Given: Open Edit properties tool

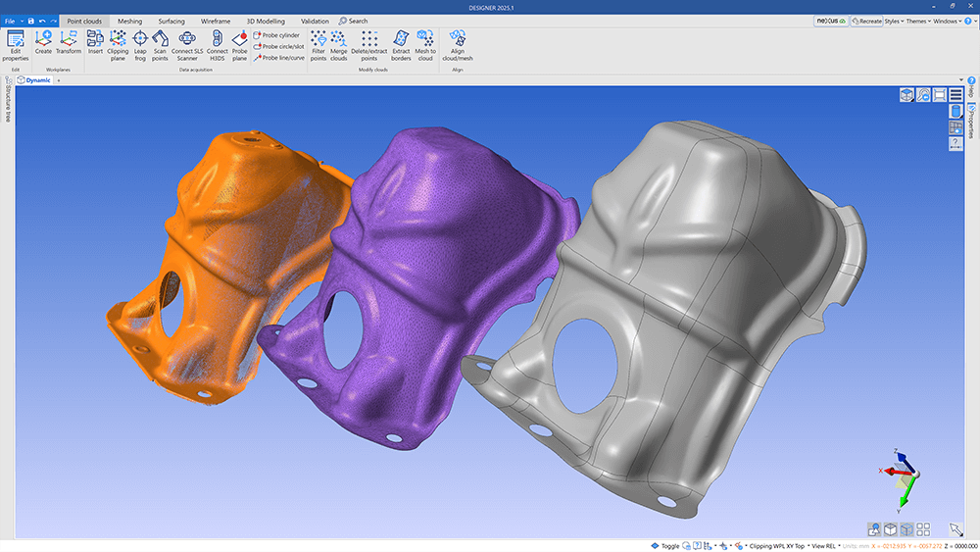Looking at the screenshot, I should (15, 46).
